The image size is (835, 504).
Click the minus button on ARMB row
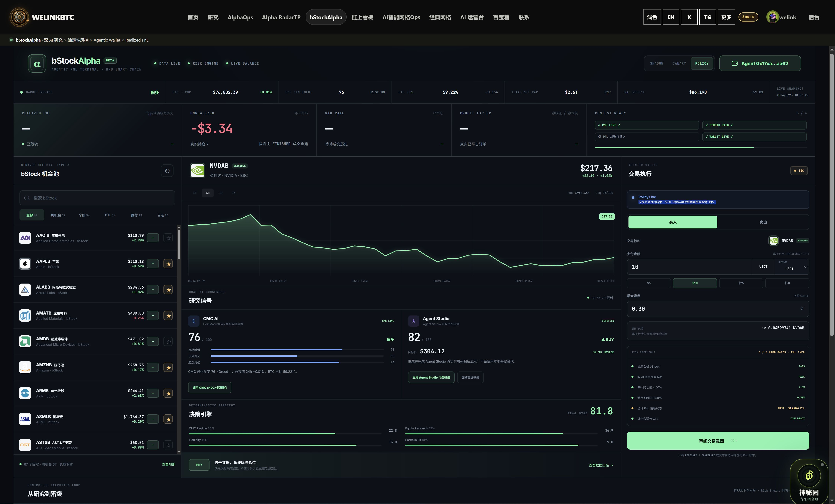coord(153,393)
